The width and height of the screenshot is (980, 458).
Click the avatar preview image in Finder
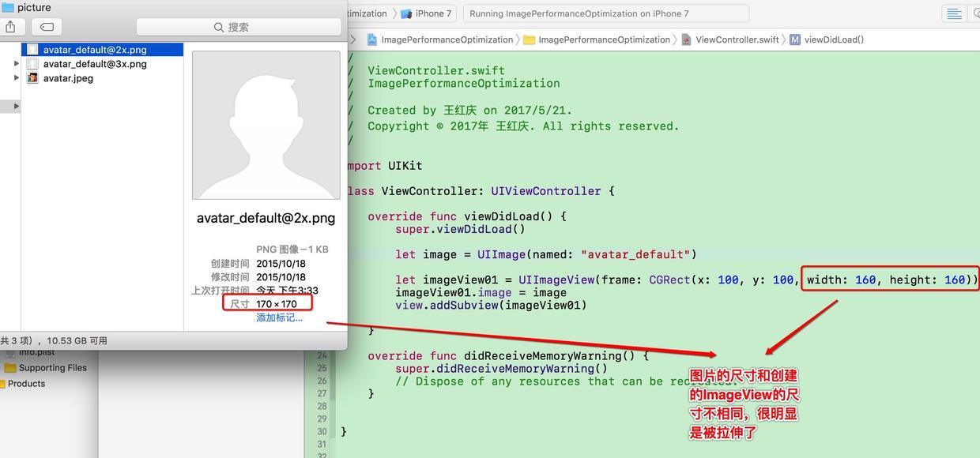point(266,125)
